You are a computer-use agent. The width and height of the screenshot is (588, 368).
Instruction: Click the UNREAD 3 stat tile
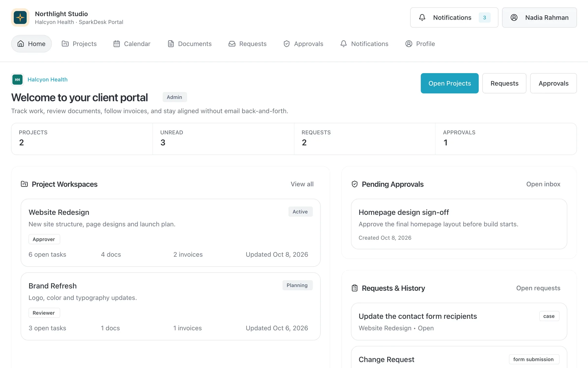tap(223, 139)
